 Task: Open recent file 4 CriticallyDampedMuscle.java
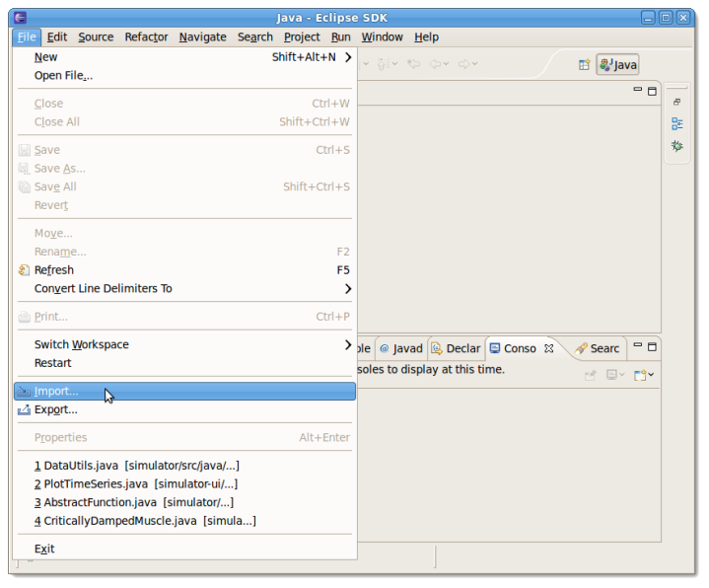(184, 521)
